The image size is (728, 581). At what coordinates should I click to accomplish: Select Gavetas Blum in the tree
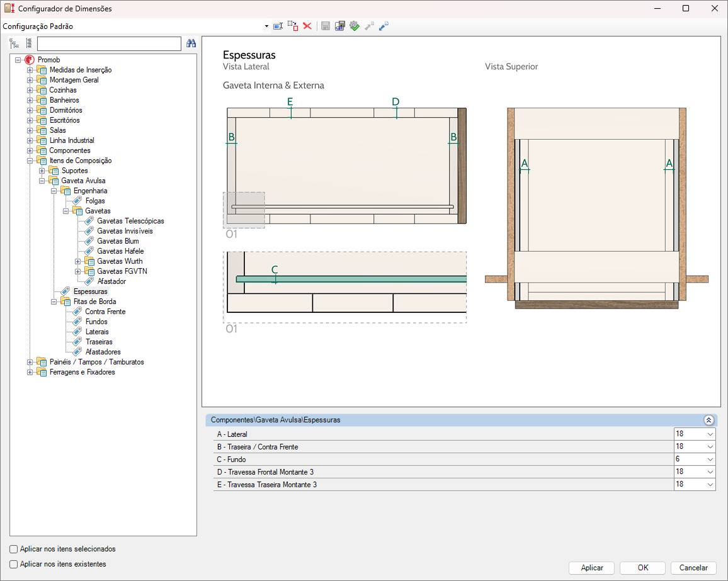[x=118, y=241]
